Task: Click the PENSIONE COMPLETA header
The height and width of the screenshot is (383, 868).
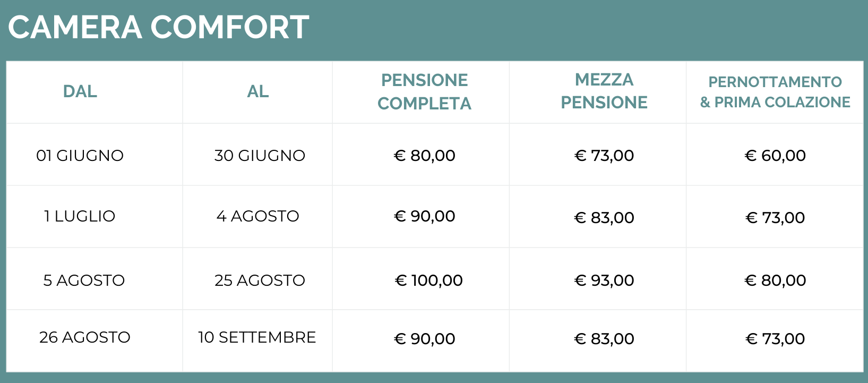Action: 424,91
